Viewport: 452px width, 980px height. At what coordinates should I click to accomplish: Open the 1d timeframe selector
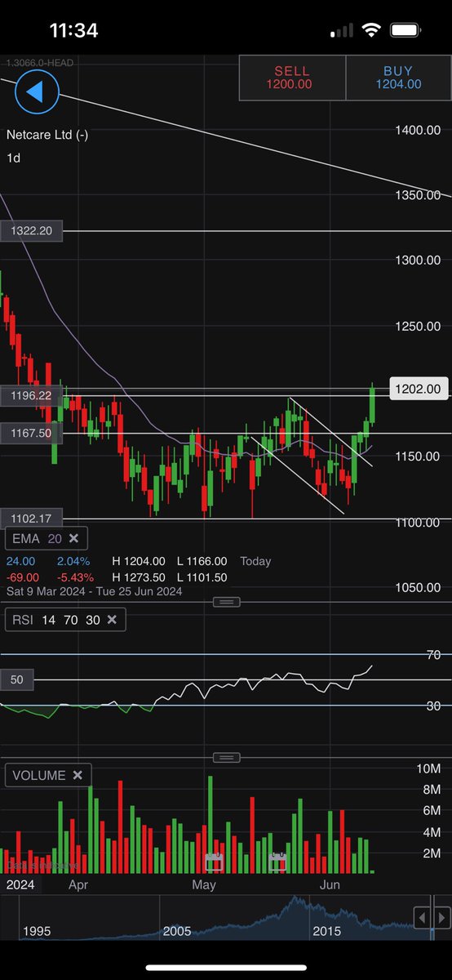(x=14, y=158)
